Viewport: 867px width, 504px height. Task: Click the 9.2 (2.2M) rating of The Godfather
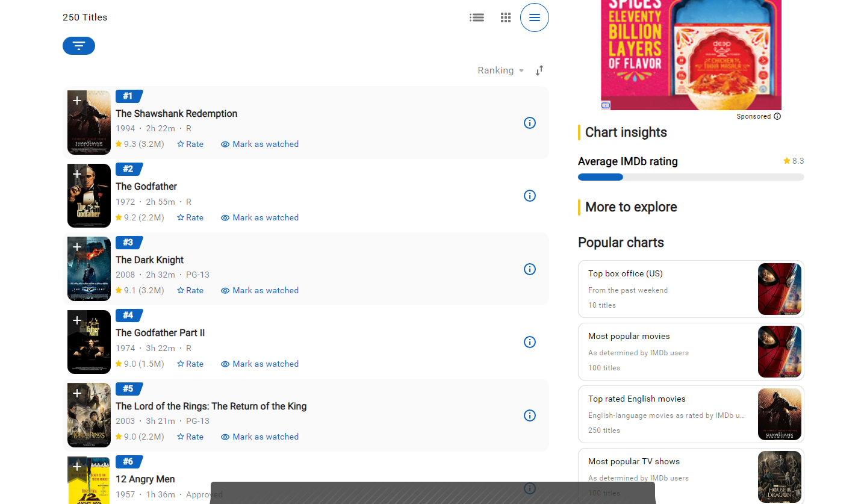click(x=140, y=217)
